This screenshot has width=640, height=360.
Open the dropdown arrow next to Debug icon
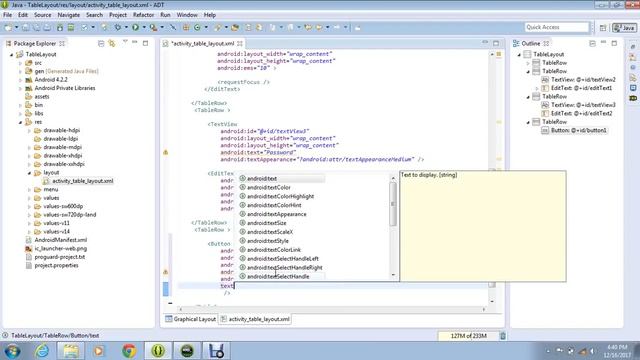point(126,27)
